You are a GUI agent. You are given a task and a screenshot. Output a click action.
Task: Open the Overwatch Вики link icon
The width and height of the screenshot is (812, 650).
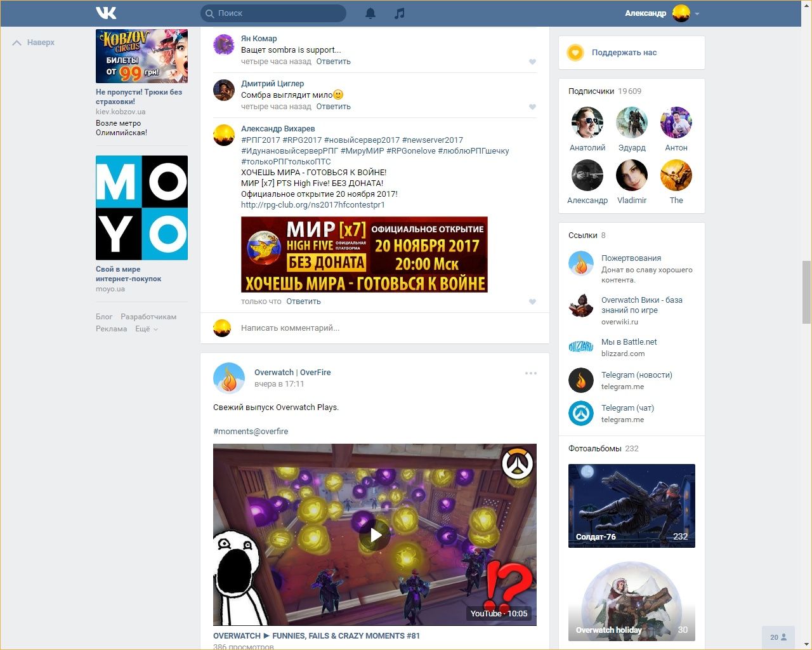click(581, 305)
